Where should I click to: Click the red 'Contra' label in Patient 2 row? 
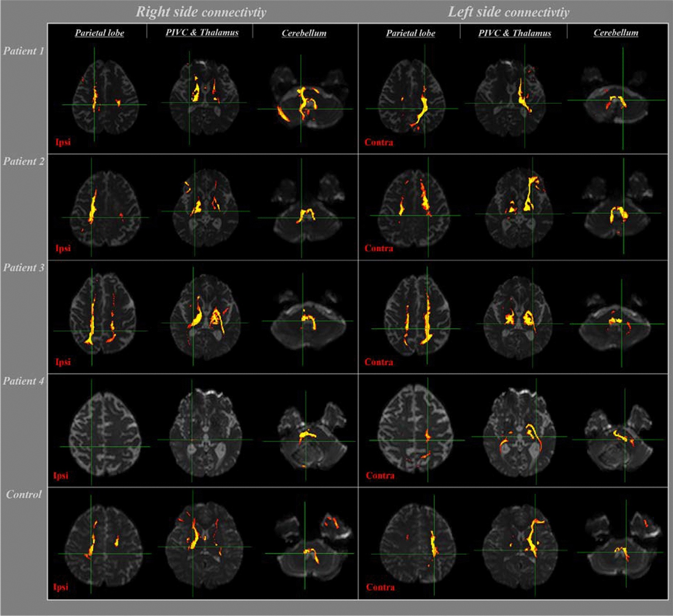click(379, 248)
